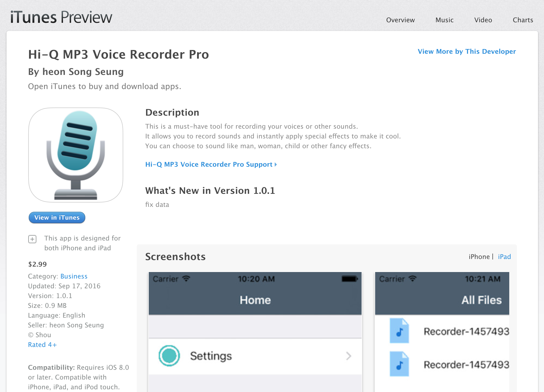Click the iPad screenshots toggle
This screenshot has height=392, width=544.
coord(505,256)
